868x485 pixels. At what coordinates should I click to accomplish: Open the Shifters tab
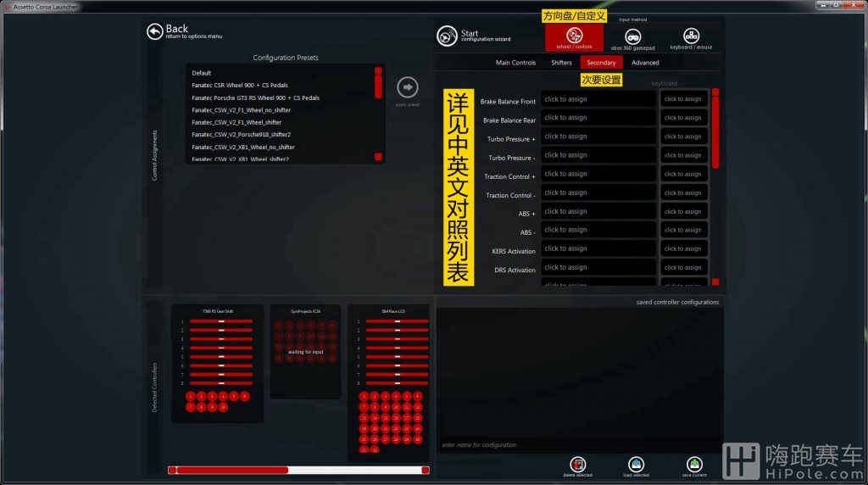tap(561, 63)
